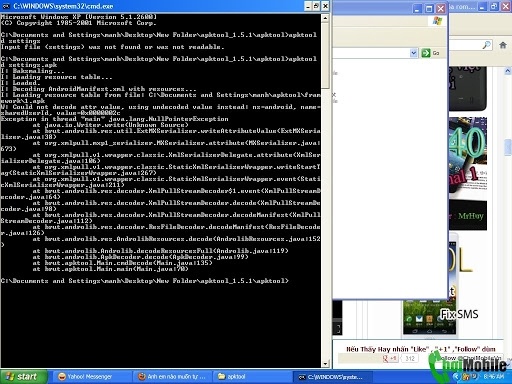Click the cmd window vertical scrollbar thumb
Image resolution: width=512 pixels, height=384 pixels.
(325, 55)
